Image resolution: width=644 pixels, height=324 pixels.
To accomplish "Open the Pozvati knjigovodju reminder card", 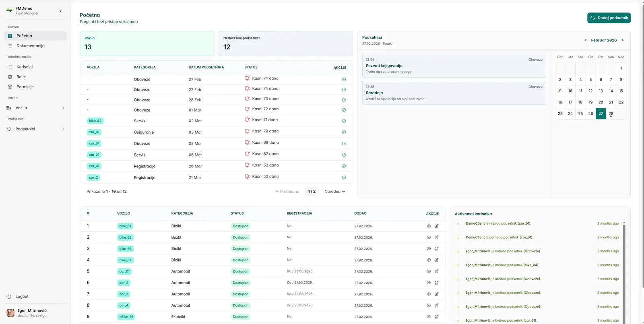I will [x=454, y=66].
